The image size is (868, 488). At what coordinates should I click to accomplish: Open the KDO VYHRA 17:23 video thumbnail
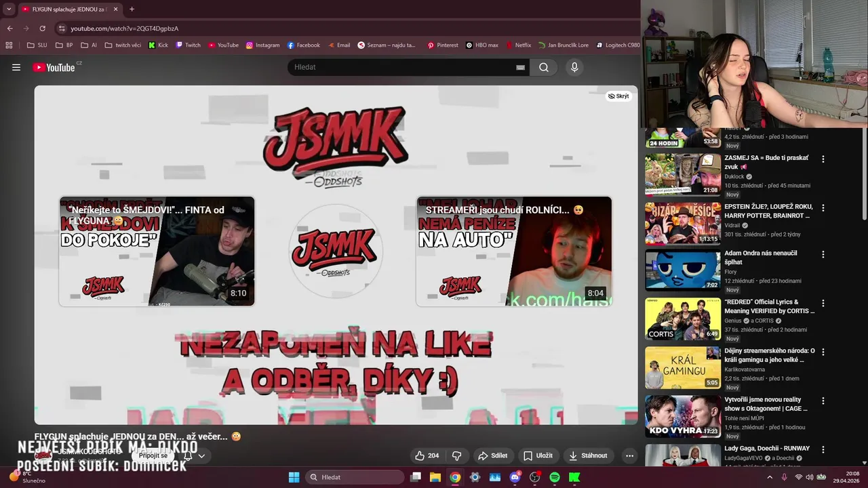pyautogui.click(x=683, y=416)
